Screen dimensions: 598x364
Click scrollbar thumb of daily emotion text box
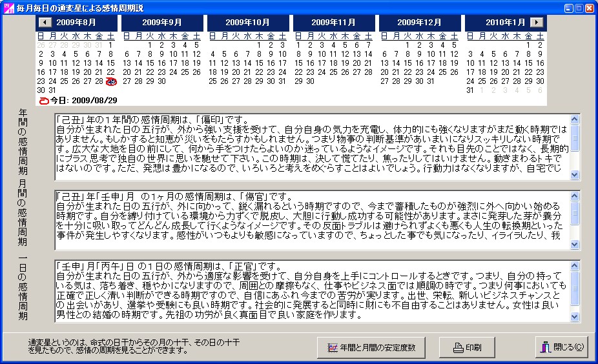pyautogui.click(x=575, y=288)
